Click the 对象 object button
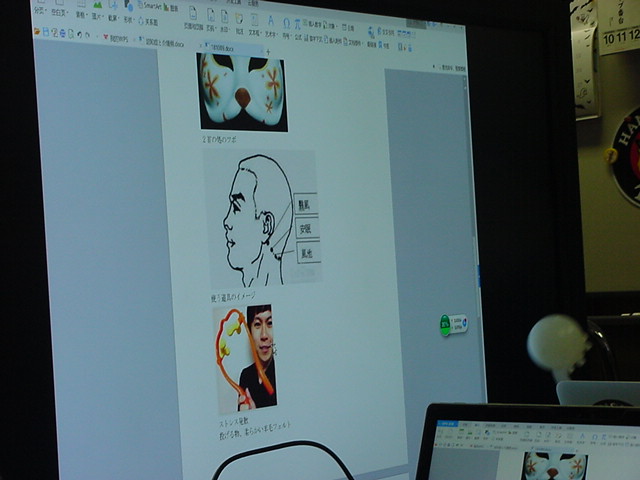The image size is (640, 480). (x=329, y=25)
